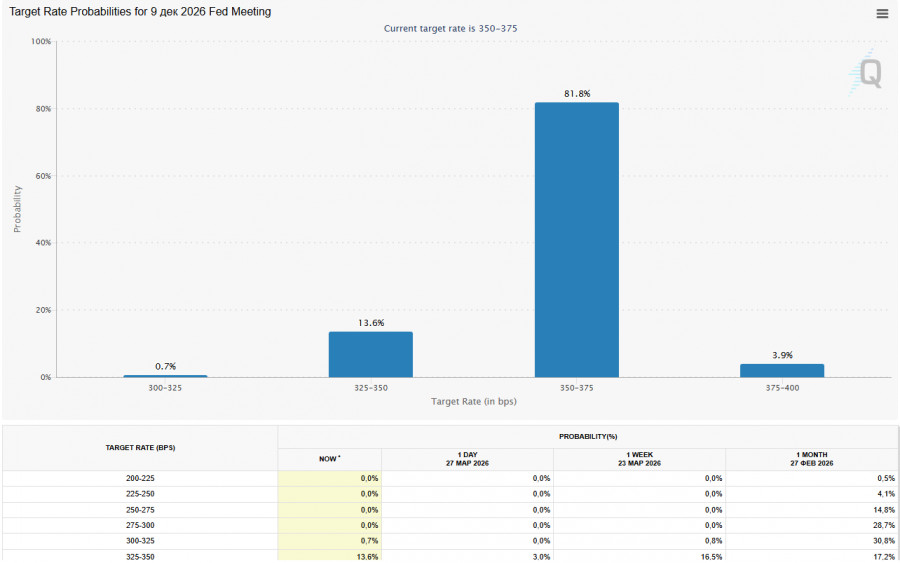This screenshot has height=563, width=900.
Task: Click the Target Rate (in bps) axis title
Action: 473,401
